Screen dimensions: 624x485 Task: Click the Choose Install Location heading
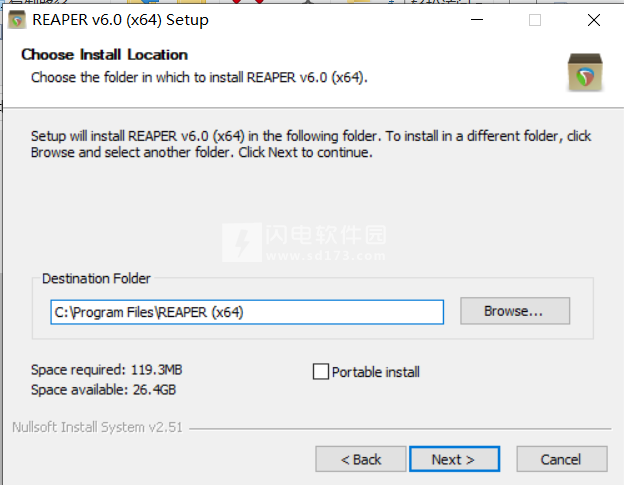[105, 55]
